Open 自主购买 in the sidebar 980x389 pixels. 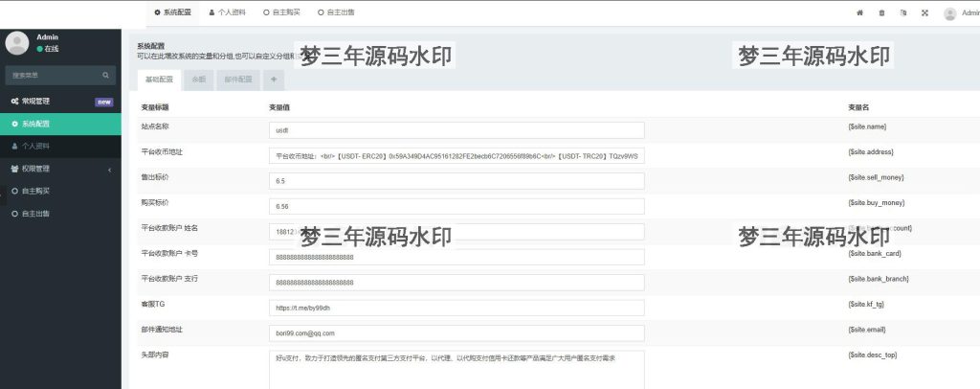point(60,192)
